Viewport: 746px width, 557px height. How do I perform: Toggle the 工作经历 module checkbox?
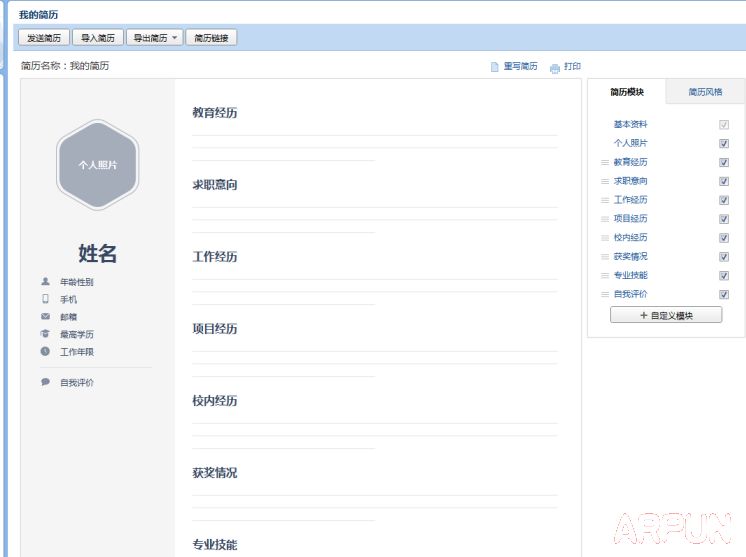pos(724,200)
